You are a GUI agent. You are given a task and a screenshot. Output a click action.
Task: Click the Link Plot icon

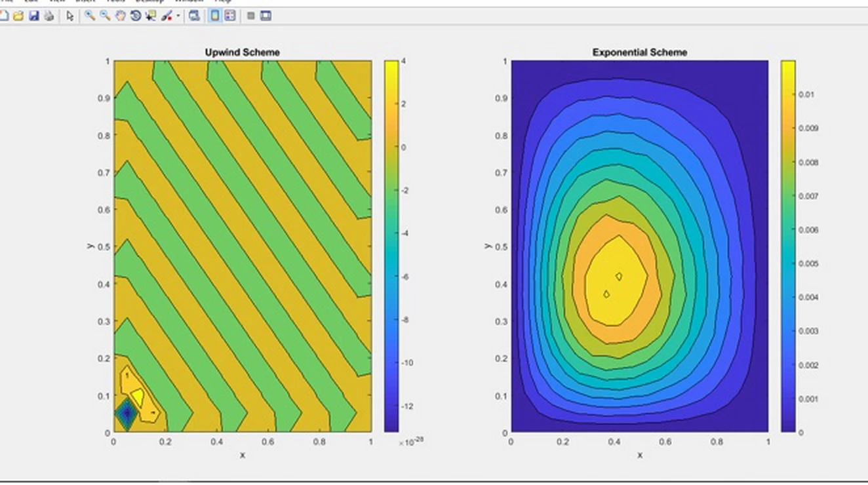[x=194, y=16]
